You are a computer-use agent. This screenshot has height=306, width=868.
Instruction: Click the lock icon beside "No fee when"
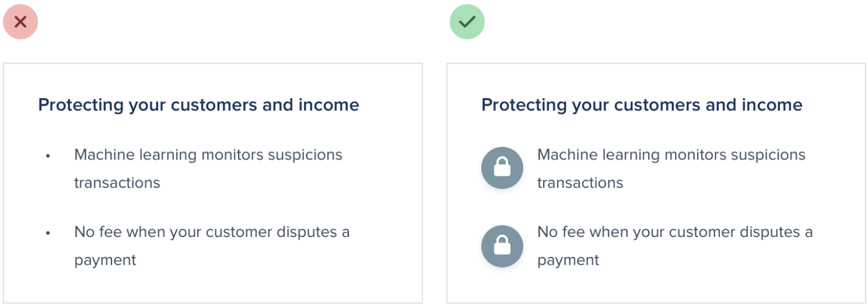click(x=502, y=245)
